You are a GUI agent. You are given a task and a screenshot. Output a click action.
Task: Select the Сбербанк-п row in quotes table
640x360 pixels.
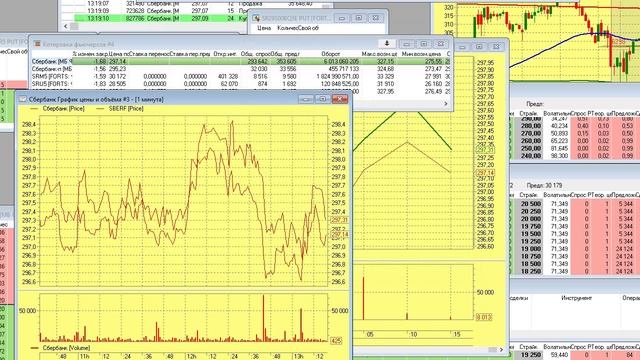[242, 69]
